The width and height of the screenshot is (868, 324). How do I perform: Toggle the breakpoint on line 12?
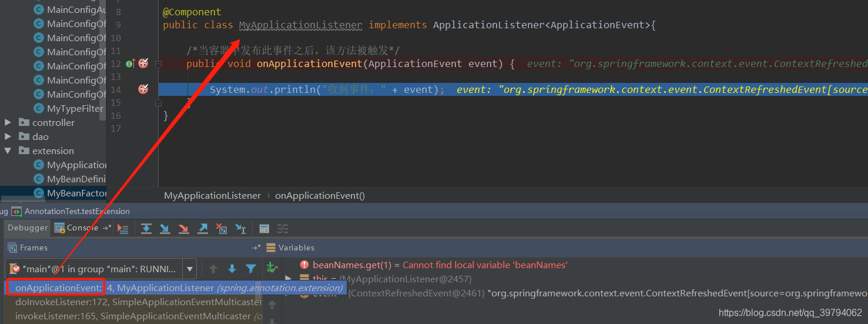point(143,64)
